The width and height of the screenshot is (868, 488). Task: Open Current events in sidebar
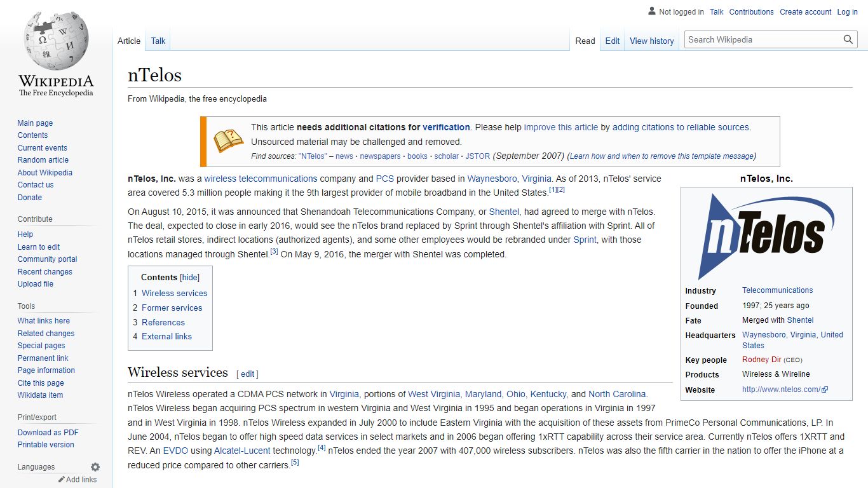(42, 148)
